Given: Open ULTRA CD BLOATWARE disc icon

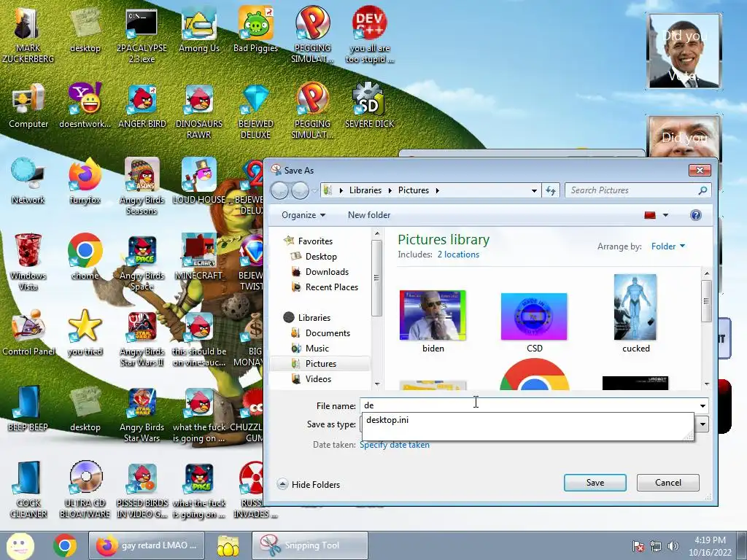Looking at the screenshot, I should point(85,491).
